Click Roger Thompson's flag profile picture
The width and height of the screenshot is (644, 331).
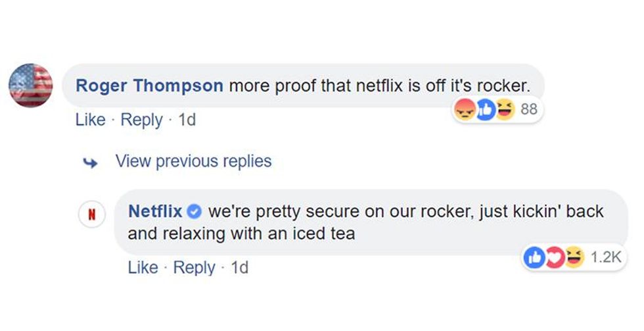click(x=31, y=86)
